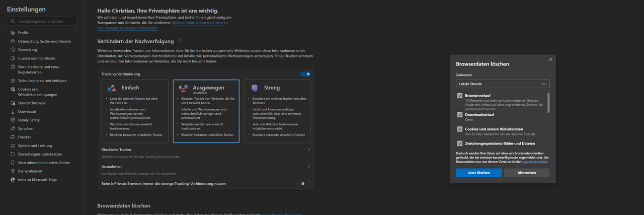Open the Drucker printer icon
Screen dimensions: 644x215
(x=13, y=137)
